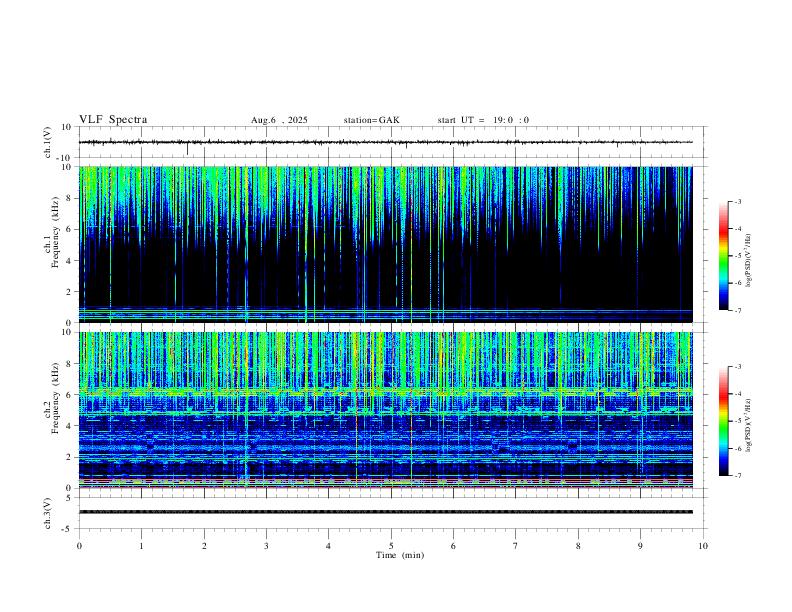Click the ch.1 voltage waveform trace

point(385,142)
